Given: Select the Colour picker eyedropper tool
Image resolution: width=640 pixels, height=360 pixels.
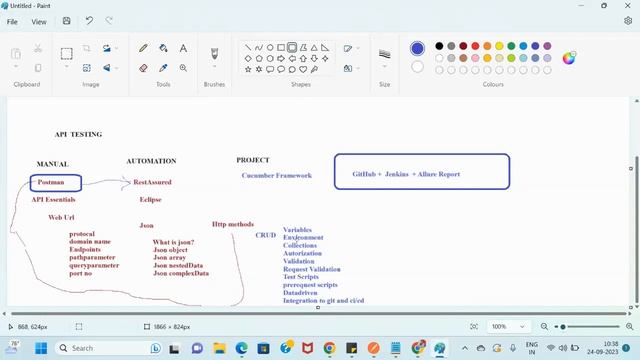Looking at the screenshot, I should [163, 68].
